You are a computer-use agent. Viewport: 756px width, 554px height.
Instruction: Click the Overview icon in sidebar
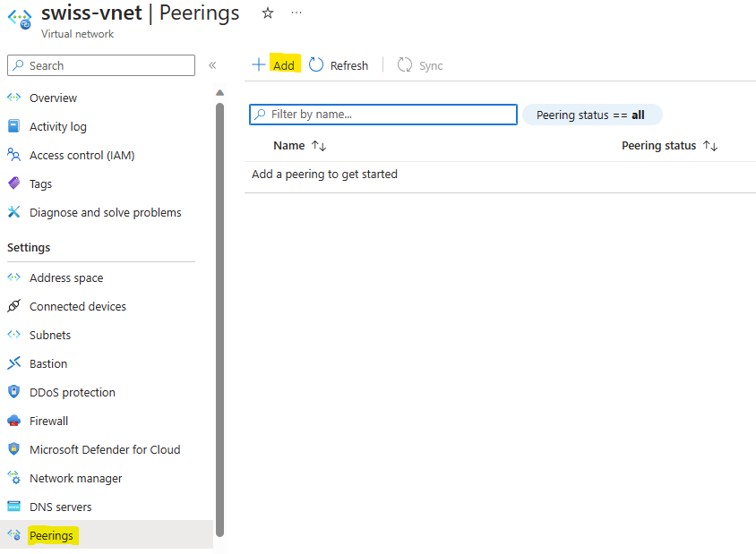[x=14, y=98]
